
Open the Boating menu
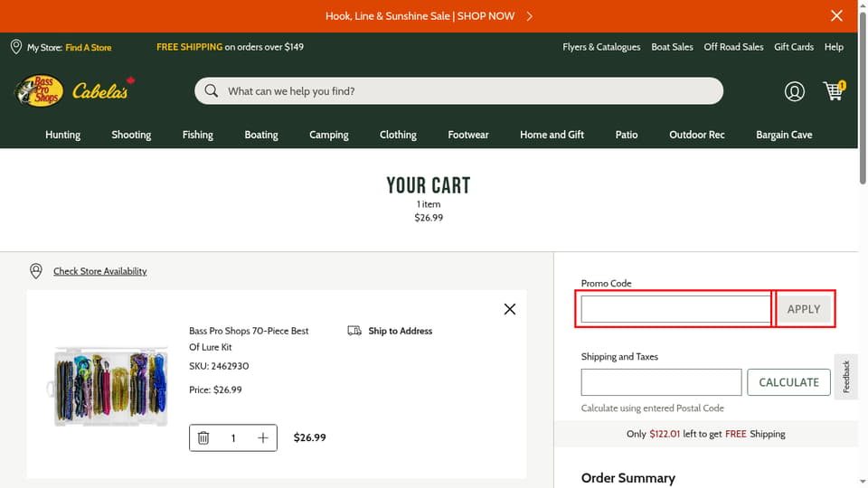tap(261, 135)
